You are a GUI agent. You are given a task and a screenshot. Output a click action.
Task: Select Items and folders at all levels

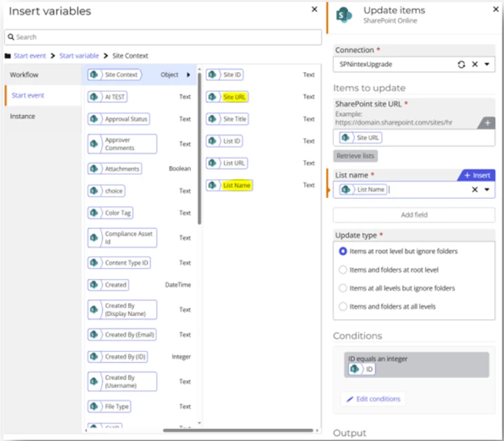click(343, 306)
